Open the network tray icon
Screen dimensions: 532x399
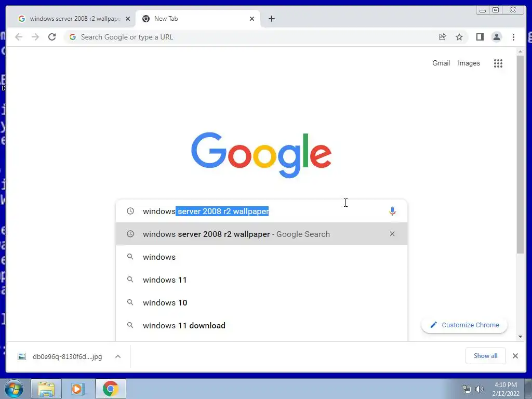[x=467, y=389]
